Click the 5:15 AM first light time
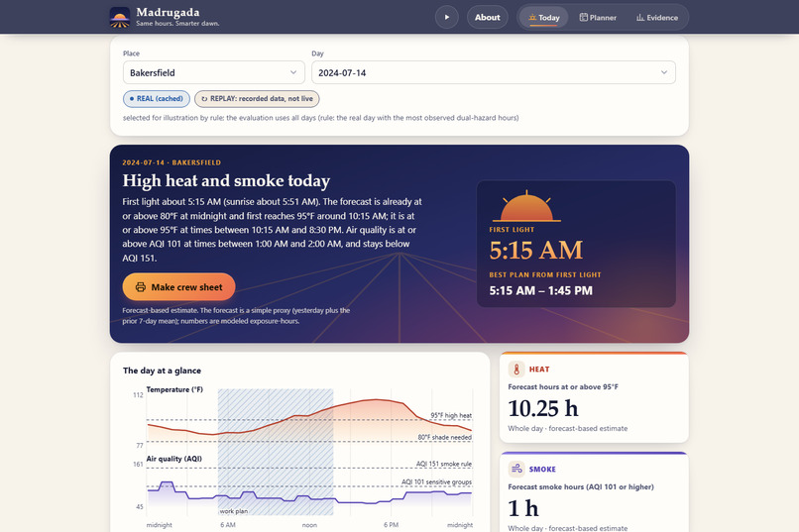Viewport: 799px width, 532px height. (535, 250)
